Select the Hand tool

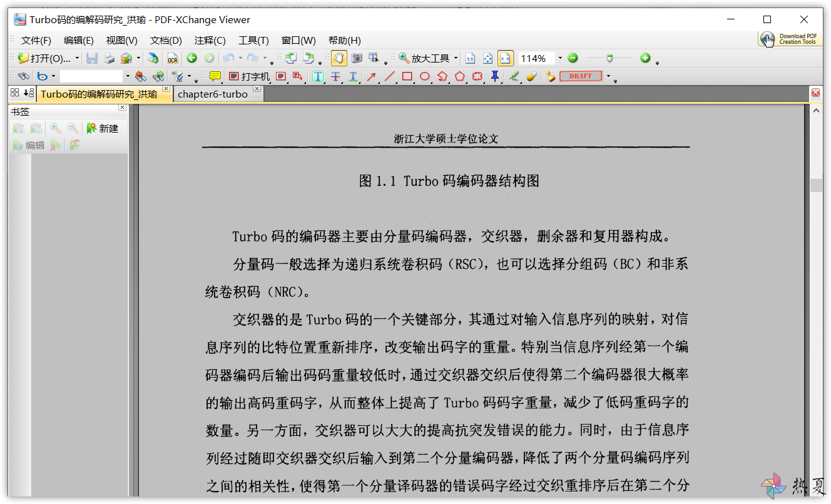pos(339,58)
